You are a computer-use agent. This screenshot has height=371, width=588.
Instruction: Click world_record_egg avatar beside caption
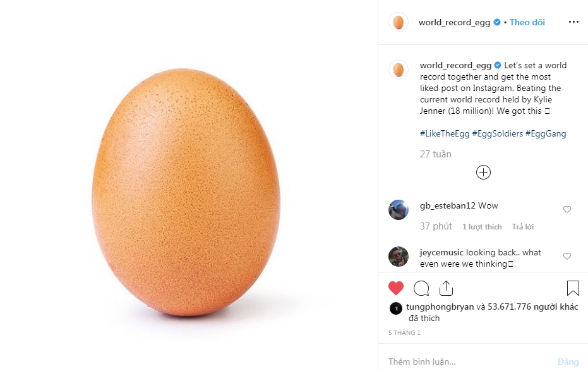(x=398, y=69)
